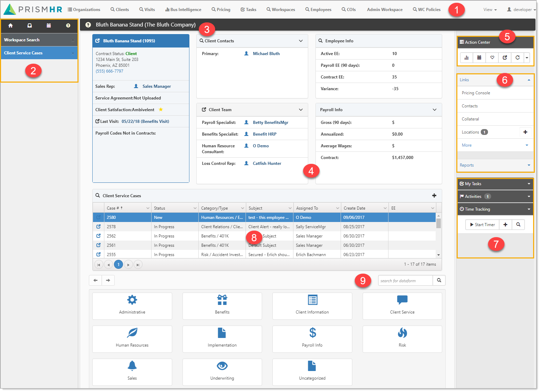Close the Workspace Search sidebar tab
The image size is (540, 392).
[73, 40]
